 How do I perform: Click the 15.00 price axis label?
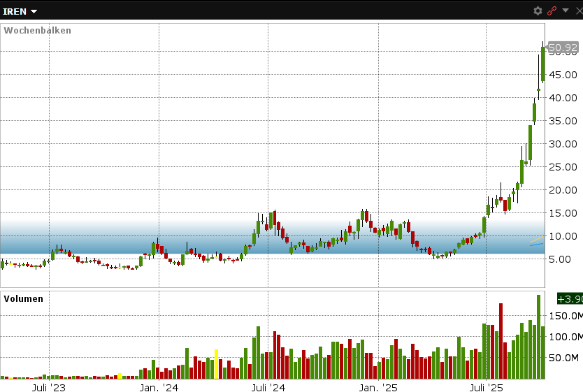click(x=563, y=213)
